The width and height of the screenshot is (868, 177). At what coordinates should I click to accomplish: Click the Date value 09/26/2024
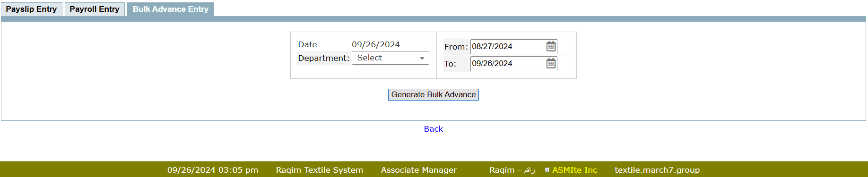click(376, 44)
